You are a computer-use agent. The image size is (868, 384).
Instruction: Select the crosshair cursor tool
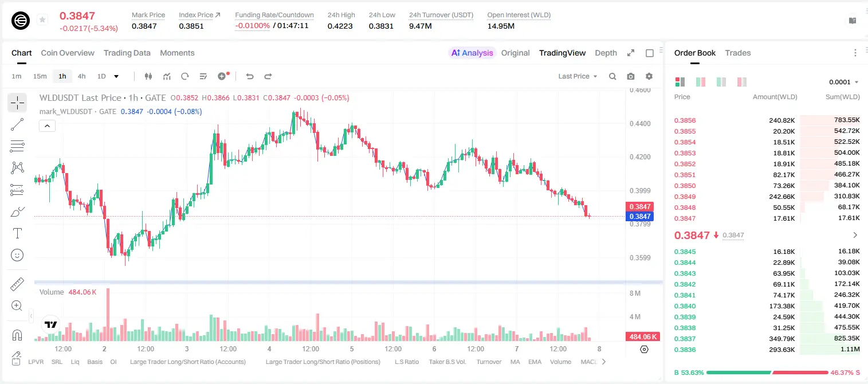click(x=17, y=103)
